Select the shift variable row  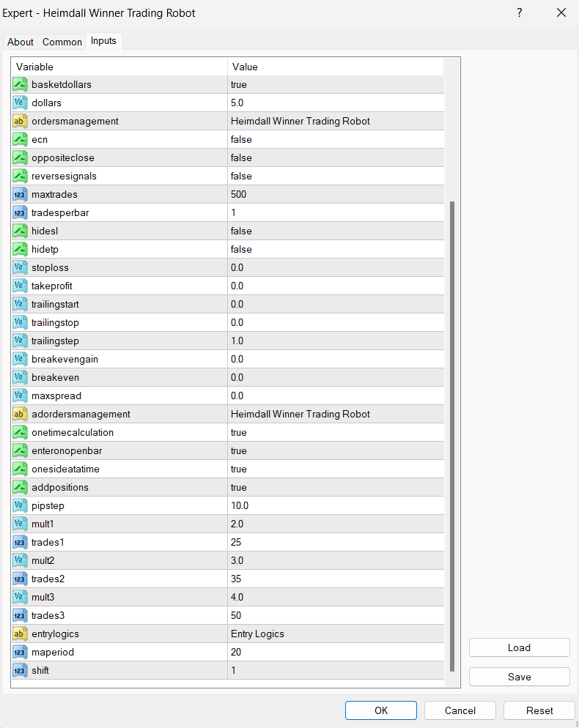pos(228,670)
